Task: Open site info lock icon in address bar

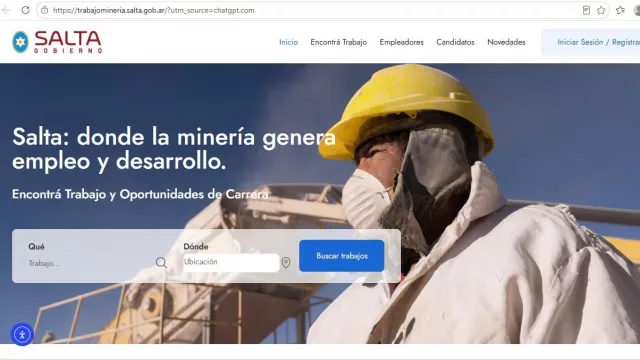Action: coord(44,10)
